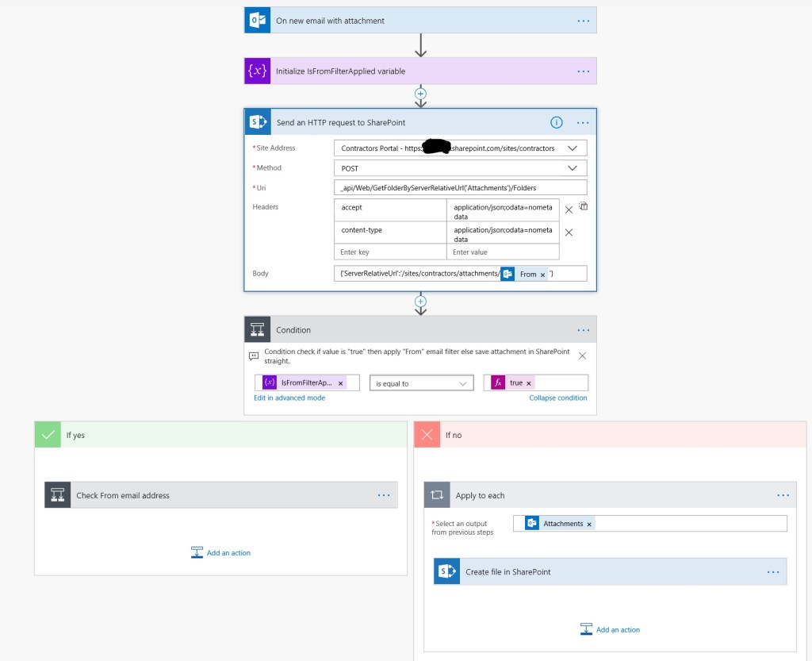This screenshot has width=812, height=661.
Task: Remove the accept header row with its X
Action: tap(569, 209)
